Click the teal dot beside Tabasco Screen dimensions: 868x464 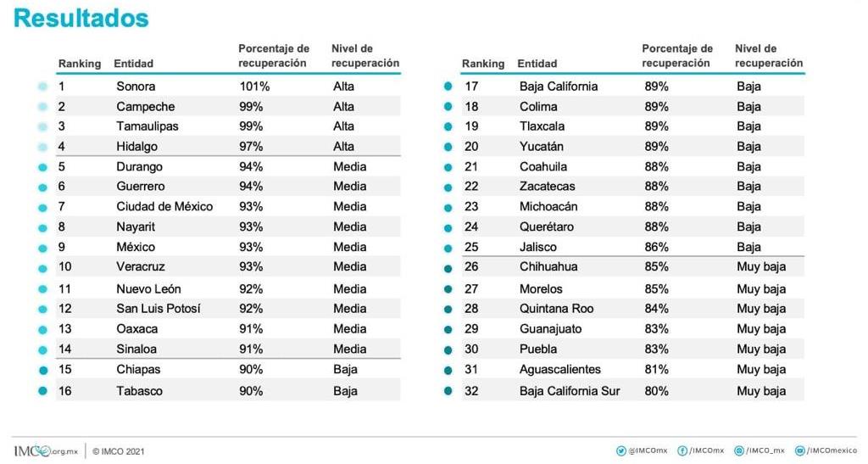point(42,391)
